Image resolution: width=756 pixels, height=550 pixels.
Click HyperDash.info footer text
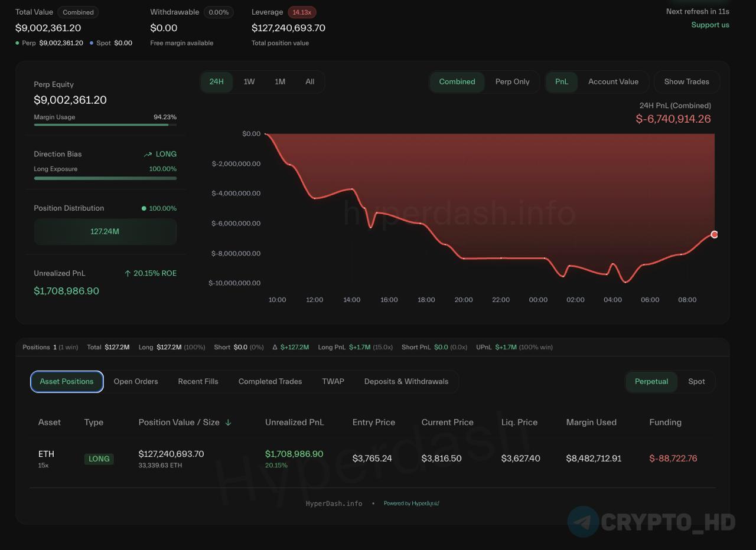(x=334, y=503)
